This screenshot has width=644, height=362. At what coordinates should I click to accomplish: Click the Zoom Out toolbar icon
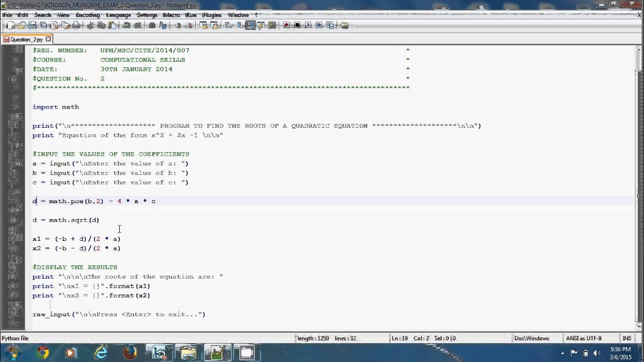(x=189, y=25)
